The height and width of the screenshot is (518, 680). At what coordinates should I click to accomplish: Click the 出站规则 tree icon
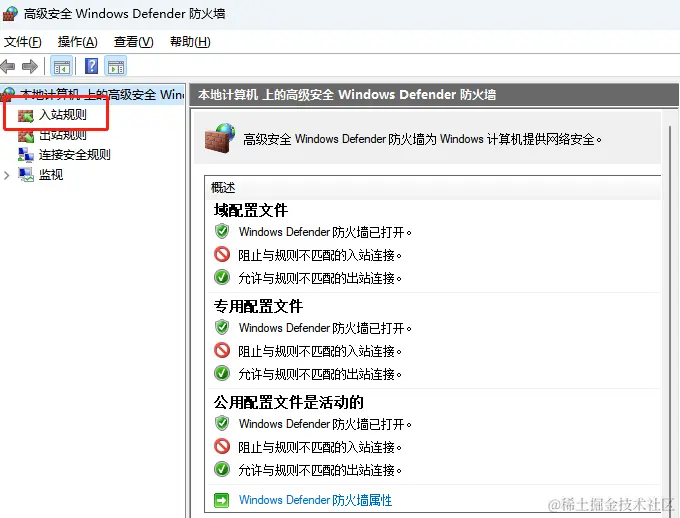coord(26,135)
